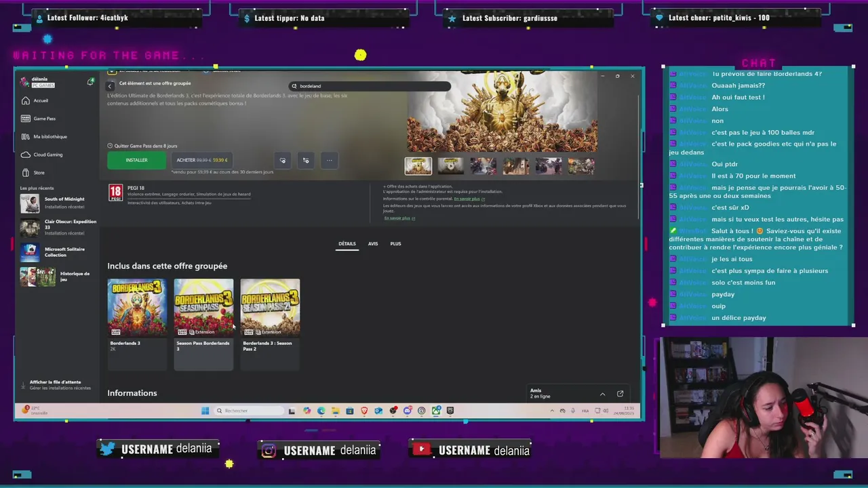The height and width of the screenshot is (488, 868).
Task: Click the PEGI 18 rating badge
Action: point(116,193)
